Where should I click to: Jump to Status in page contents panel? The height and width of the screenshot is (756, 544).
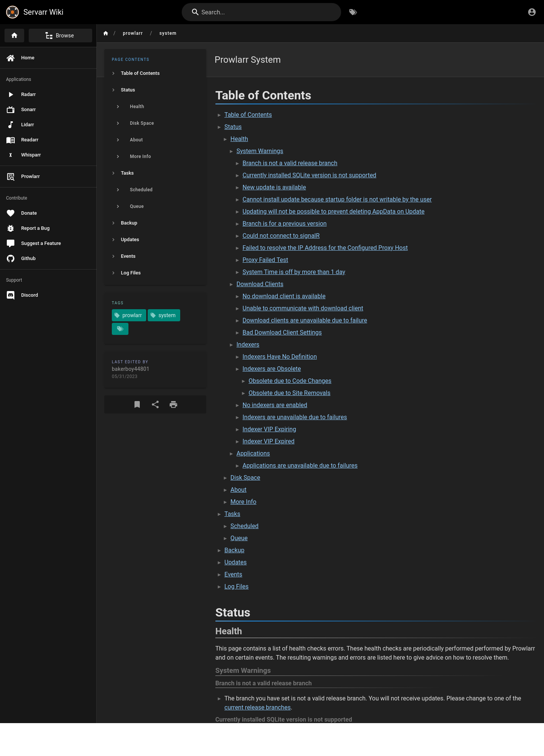pos(128,90)
